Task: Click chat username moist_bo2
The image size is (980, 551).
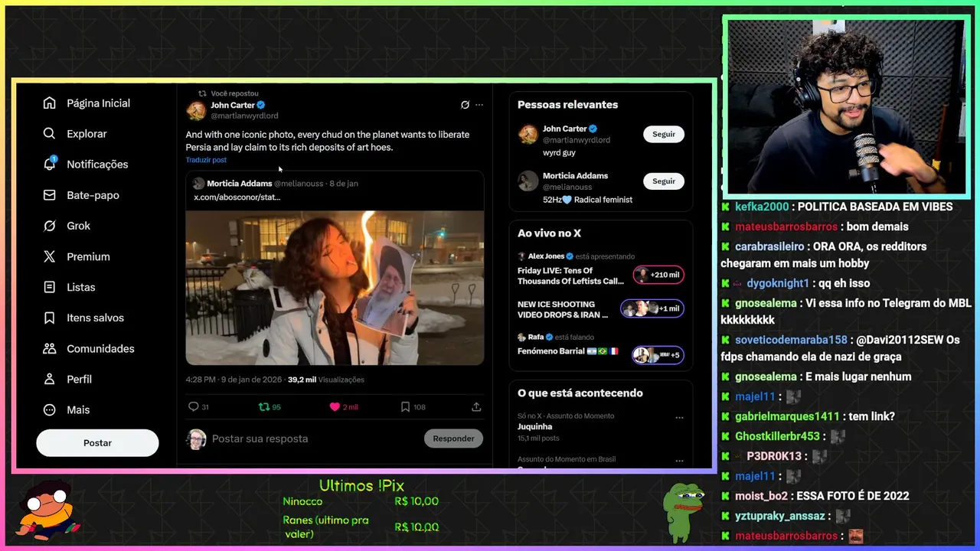Action: point(761,496)
